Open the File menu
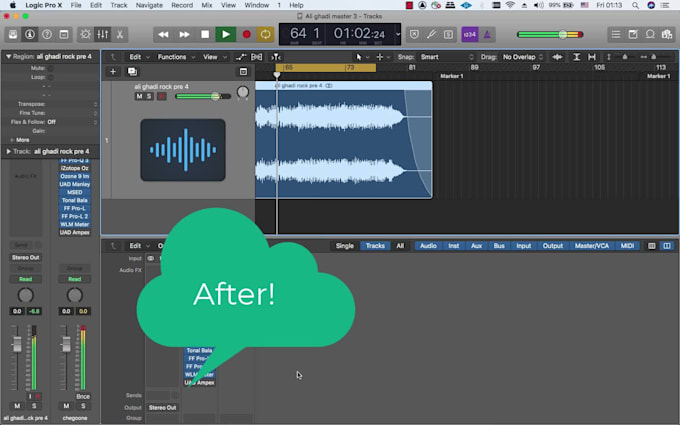The width and height of the screenshot is (680, 425). [x=76, y=5]
